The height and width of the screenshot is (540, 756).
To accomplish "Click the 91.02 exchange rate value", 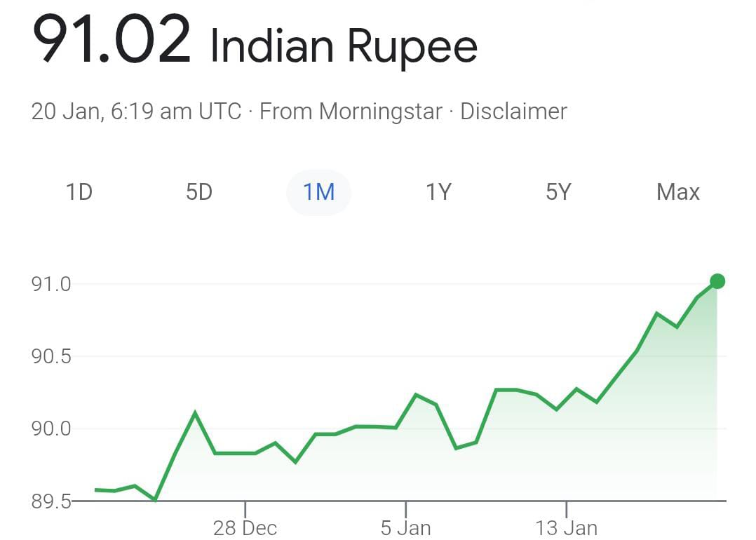I will click(x=112, y=41).
